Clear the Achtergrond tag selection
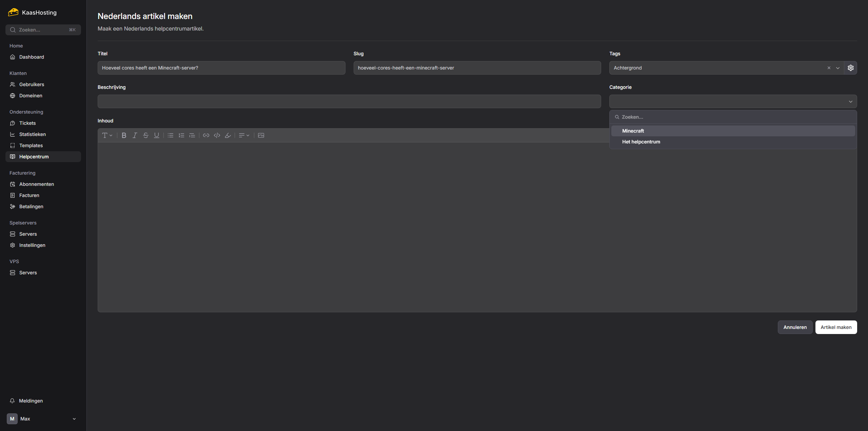This screenshot has width=868, height=431. 829,68
